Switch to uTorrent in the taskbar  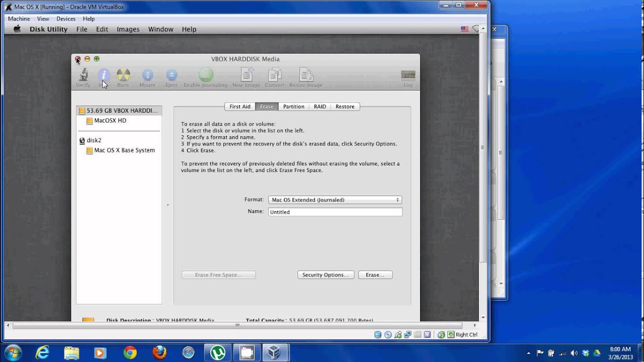(x=217, y=352)
